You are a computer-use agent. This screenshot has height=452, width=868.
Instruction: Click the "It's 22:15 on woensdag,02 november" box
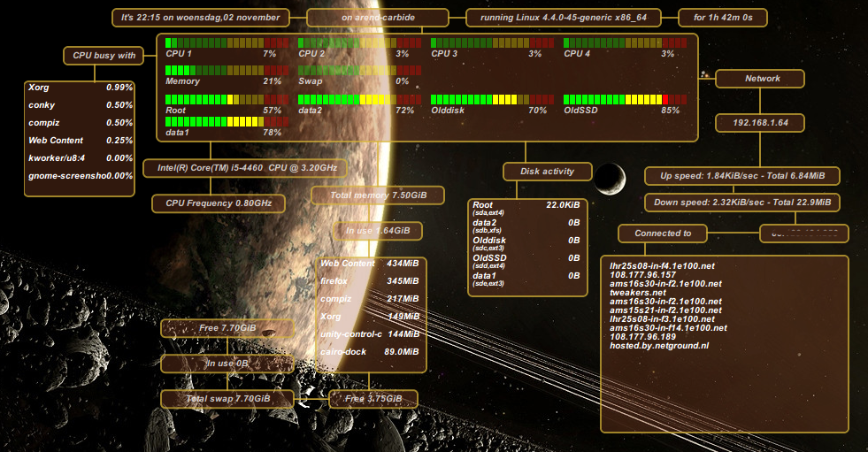(x=200, y=18)
